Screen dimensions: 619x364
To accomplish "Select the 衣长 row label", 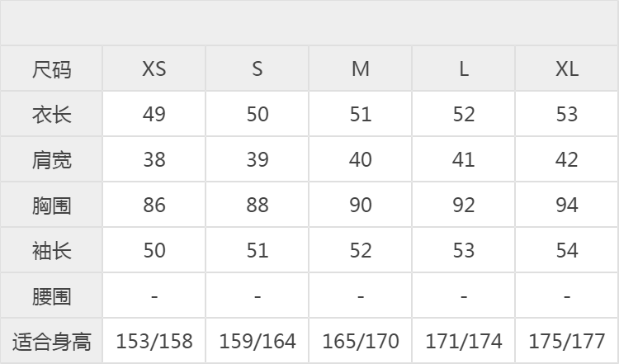I will [x=51, y=115].
